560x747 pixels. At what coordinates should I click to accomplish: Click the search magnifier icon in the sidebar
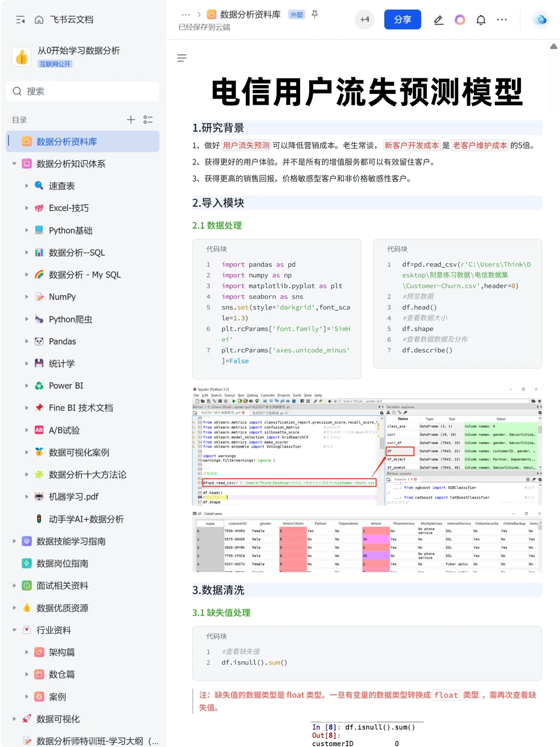click(17, 91)
